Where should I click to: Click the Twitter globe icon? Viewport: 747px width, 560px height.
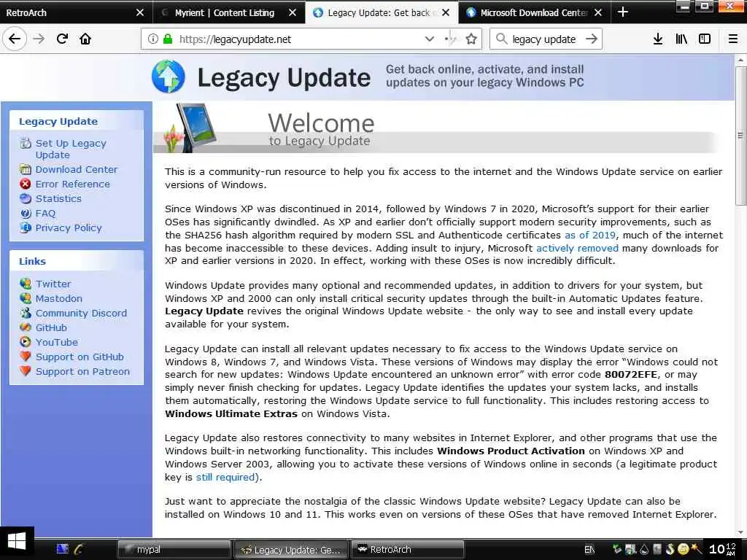(26, 284)
